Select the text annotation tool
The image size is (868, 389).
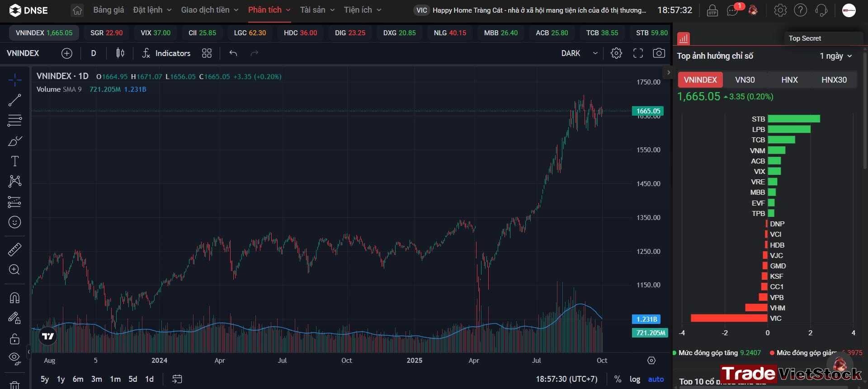click(14, 161)
